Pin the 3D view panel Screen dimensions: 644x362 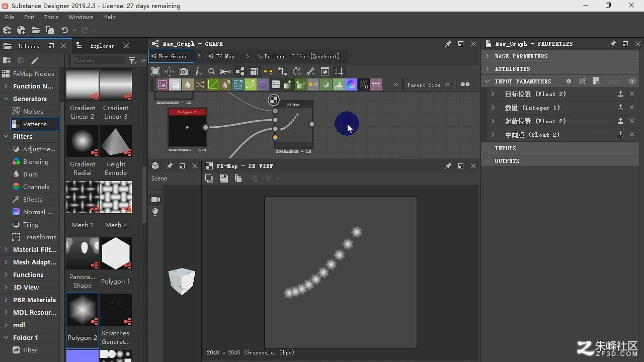(170, 165)
